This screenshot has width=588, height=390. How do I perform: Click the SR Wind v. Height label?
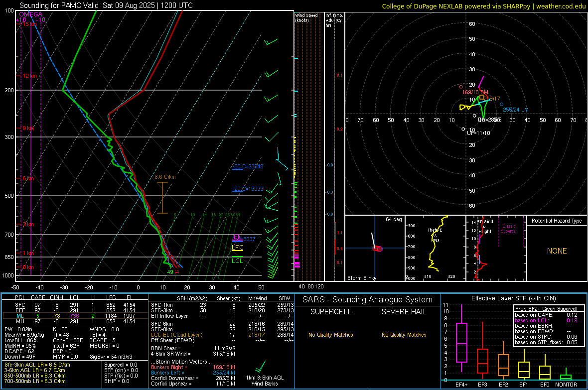[485, 227]
